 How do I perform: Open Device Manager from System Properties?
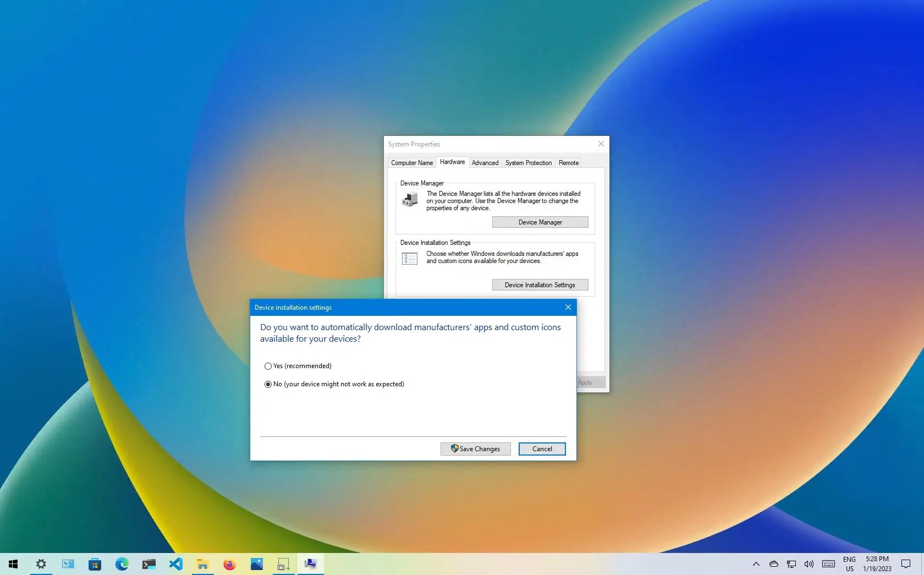[x=540, y=222]
